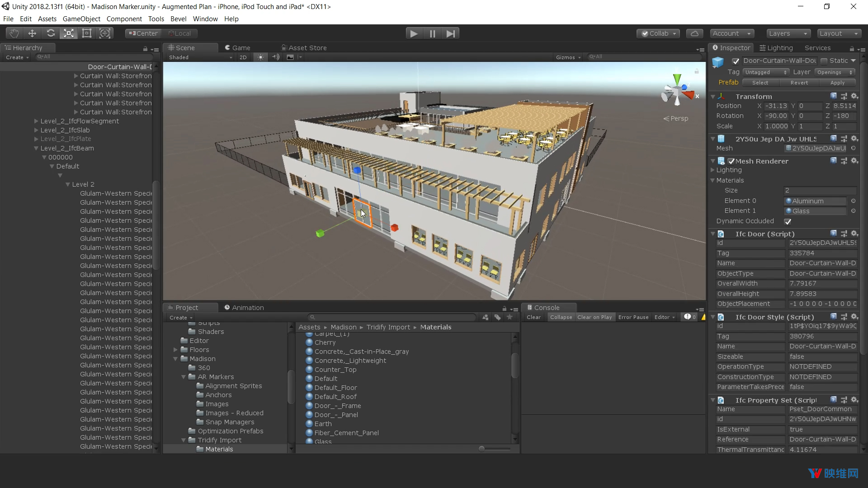Open the Cloud services icon
Viewport: 868px width, 488px height.
click(x=695, y=33)
